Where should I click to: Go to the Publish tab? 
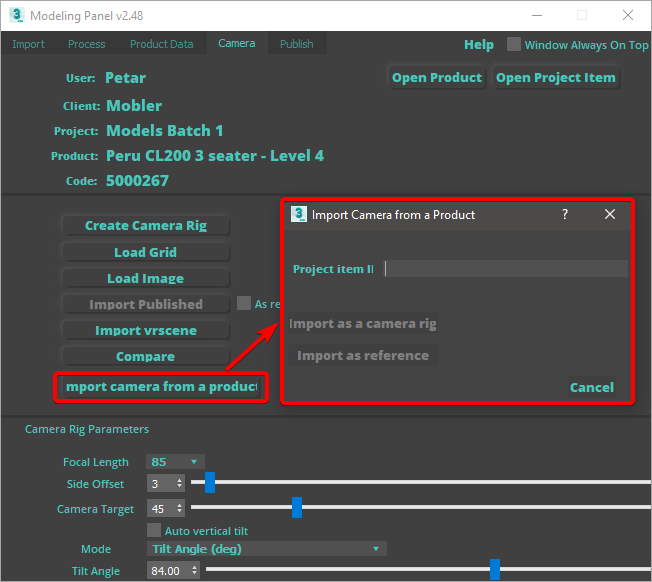point(296,44)
